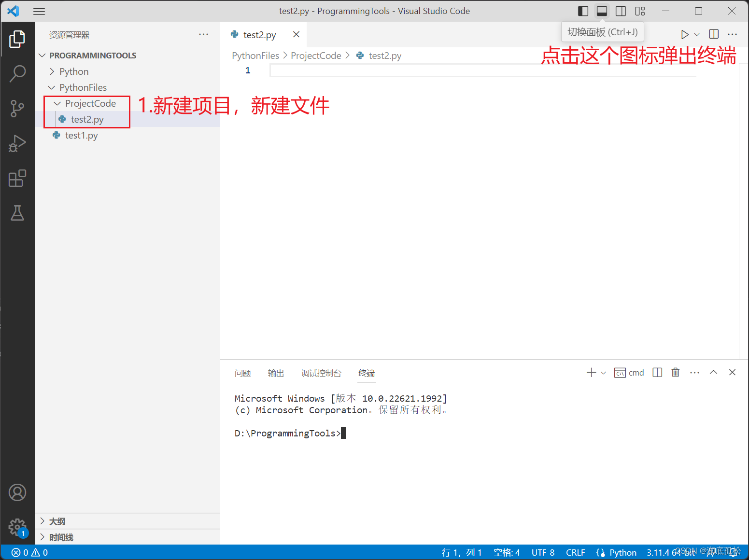Split the editor to the right
The height and width of the screenshot is (560, 749).
pos(714,34)
